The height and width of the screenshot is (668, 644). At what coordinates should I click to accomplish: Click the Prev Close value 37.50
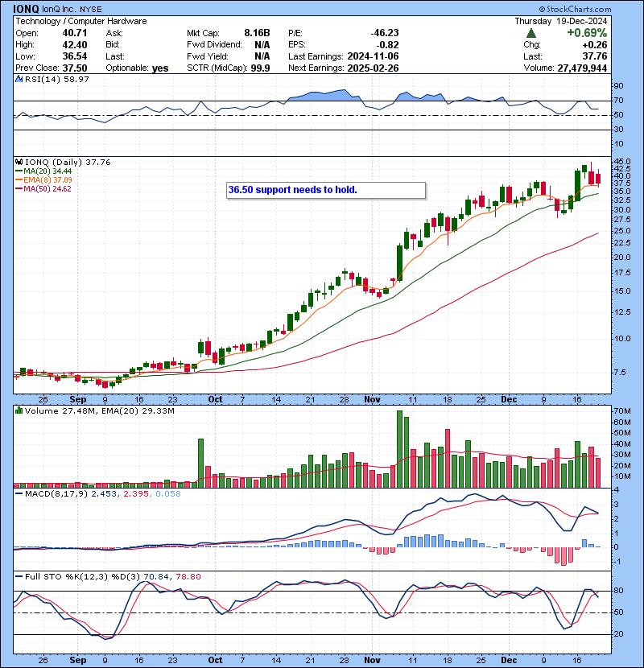point(75,68)
